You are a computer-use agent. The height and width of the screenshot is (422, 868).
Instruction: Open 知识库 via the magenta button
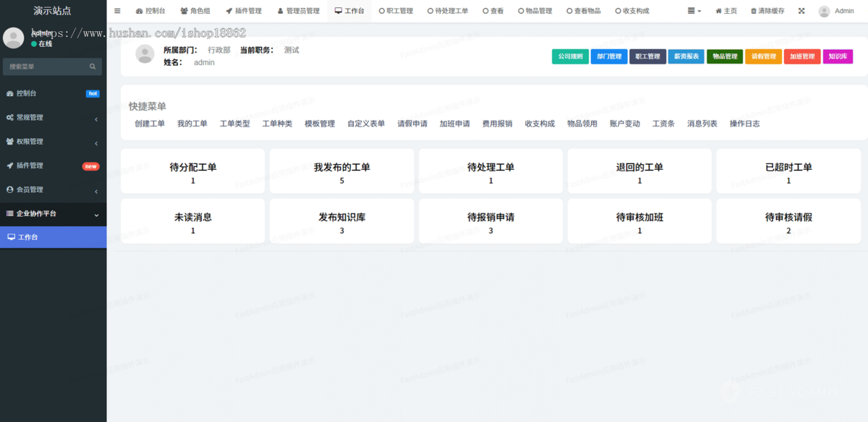[x=837, y=56]
